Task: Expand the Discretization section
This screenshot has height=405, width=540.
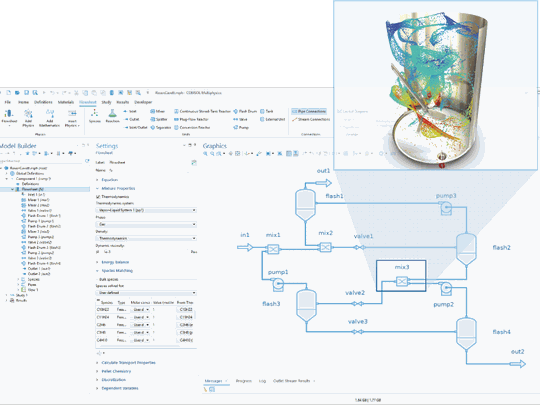Action: click(111, 380)
